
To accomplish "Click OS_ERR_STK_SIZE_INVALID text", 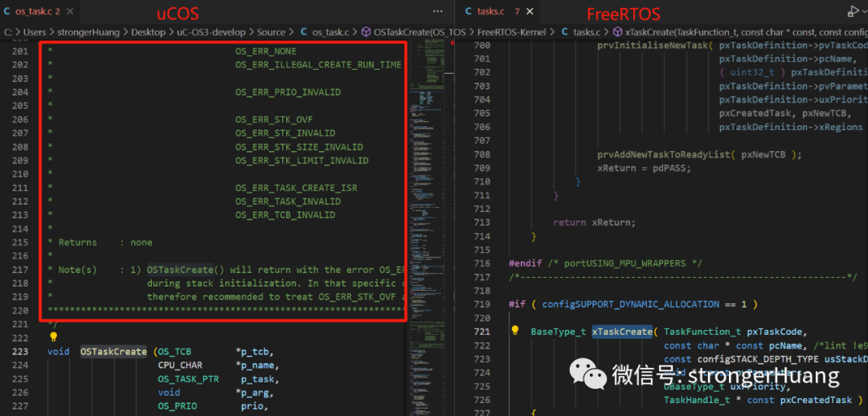I will point(299,147).
